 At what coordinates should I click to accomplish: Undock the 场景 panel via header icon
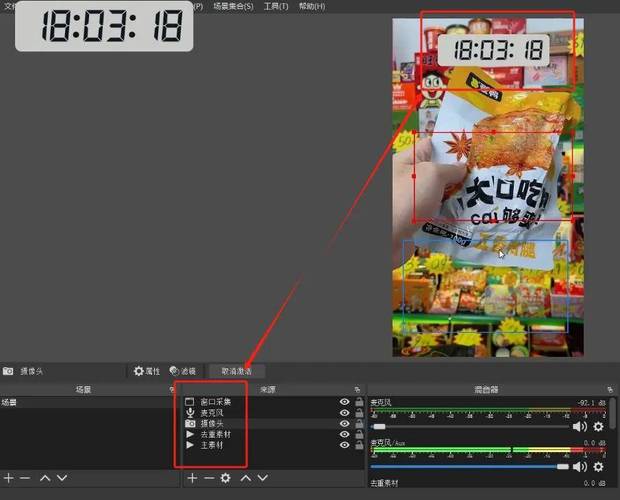(x=172, y=390)
